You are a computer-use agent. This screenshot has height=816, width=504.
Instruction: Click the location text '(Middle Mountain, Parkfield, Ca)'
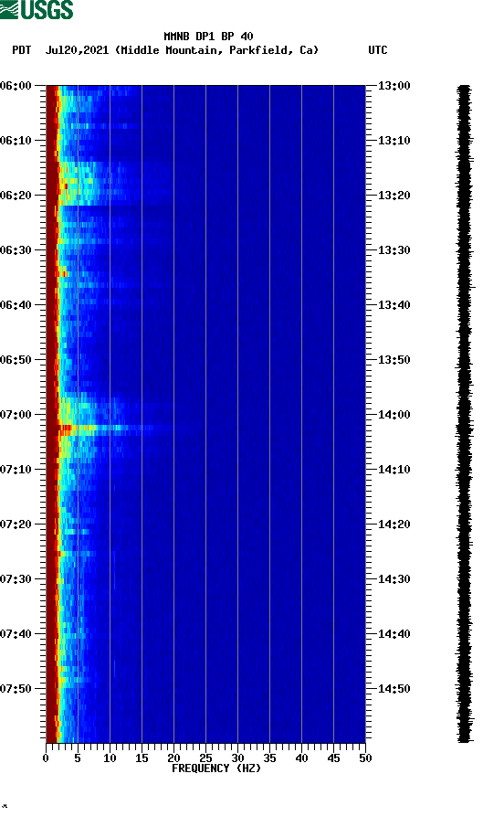[x=217, y=50]
